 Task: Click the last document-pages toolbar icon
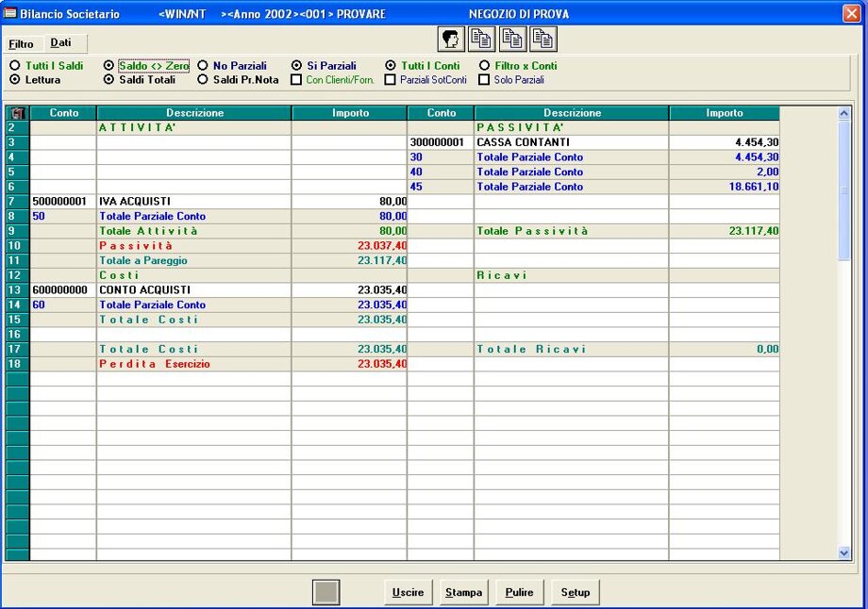[x=542, y=39]
